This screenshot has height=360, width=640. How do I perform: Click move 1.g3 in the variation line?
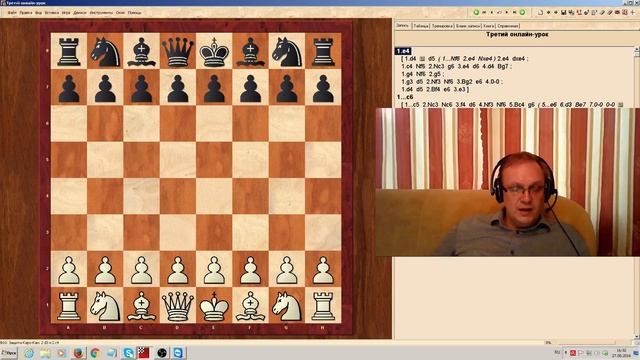point(407,82)
